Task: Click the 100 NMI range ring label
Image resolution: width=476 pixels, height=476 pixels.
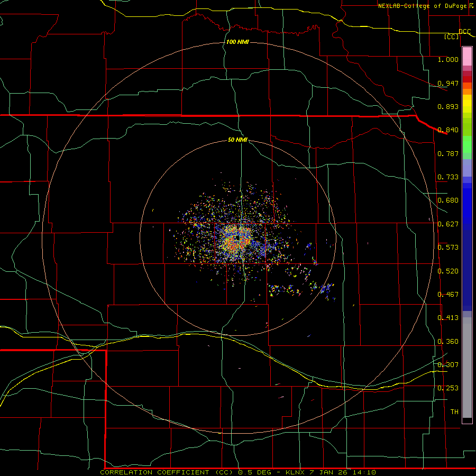Action: click(x=237, y=42)
